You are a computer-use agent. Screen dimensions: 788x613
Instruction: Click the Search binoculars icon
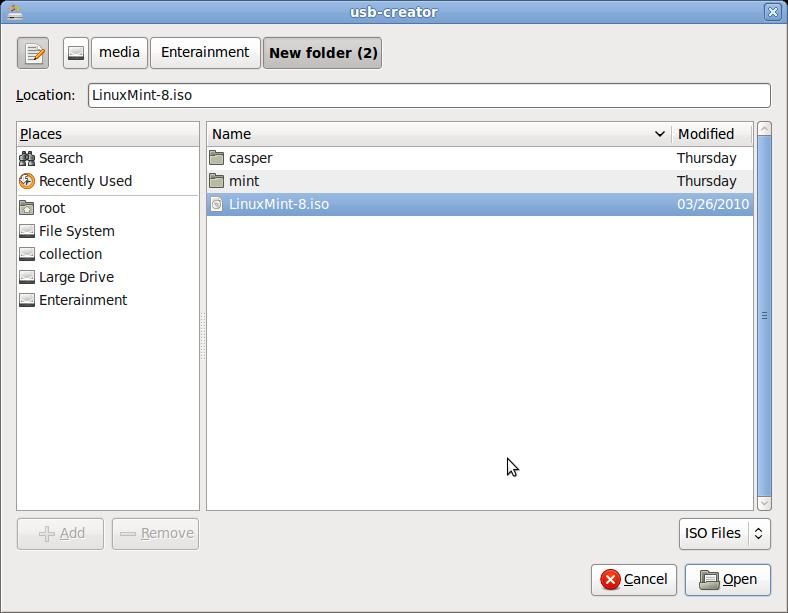[x=27, y=158]
